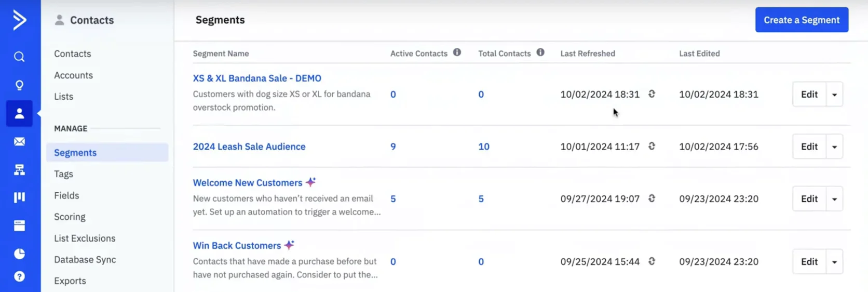
Task: Open the search icon in sidebar
Action: [x=19, y=57]
